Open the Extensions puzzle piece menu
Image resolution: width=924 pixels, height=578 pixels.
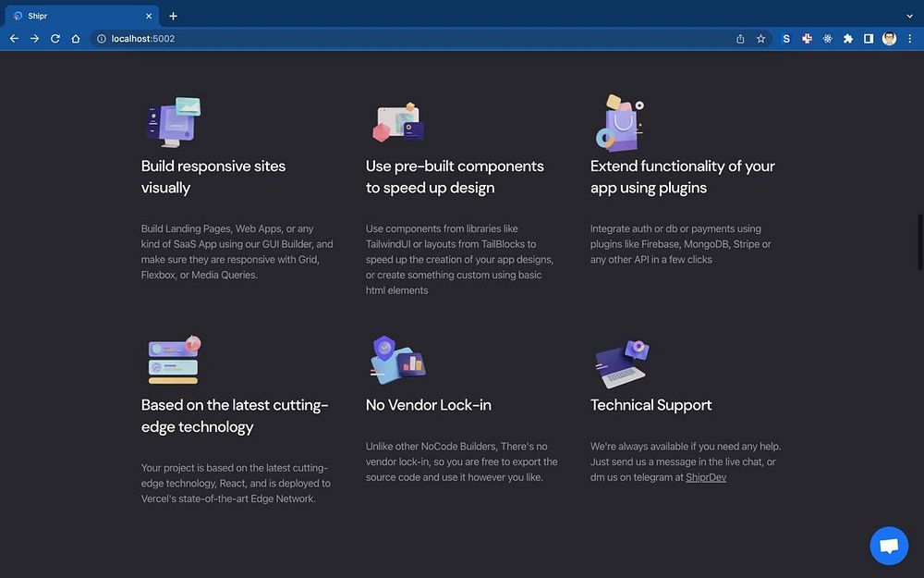click(x=848, y=38)
